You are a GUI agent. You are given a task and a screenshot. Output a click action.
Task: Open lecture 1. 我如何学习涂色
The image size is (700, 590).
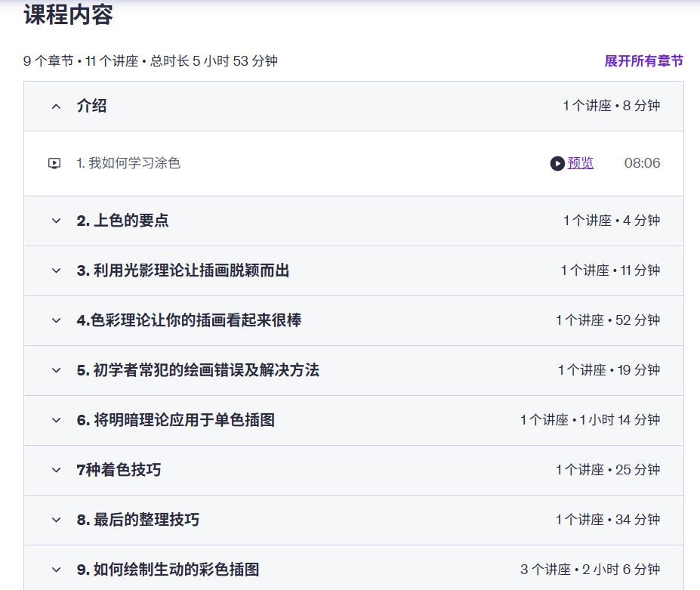(x=128, y=163)
